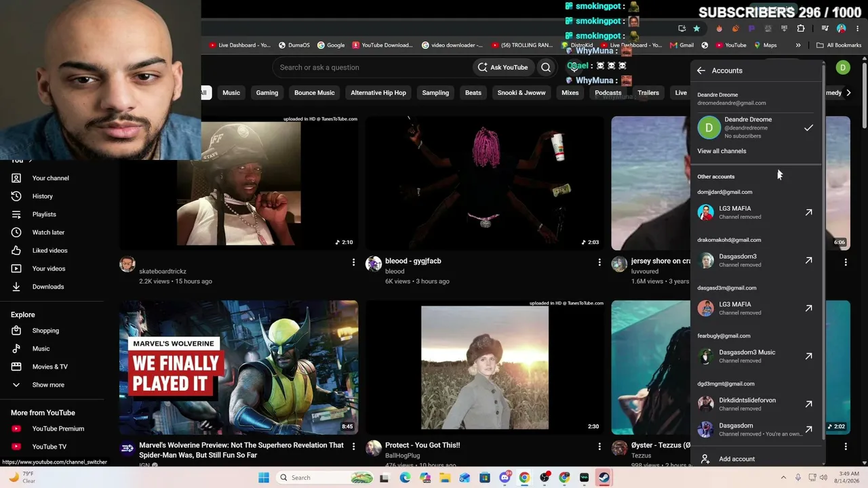Open Shopping under Explore
Image resolution: width=868 pixels, height=488 pixels.
pyautogui.click(x=45, y=331)
